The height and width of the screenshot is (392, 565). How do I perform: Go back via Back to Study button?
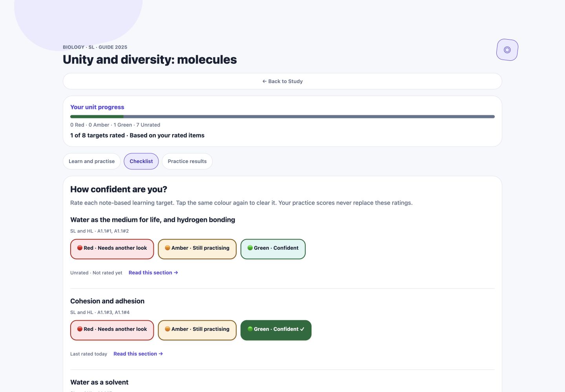coord(282,81)
